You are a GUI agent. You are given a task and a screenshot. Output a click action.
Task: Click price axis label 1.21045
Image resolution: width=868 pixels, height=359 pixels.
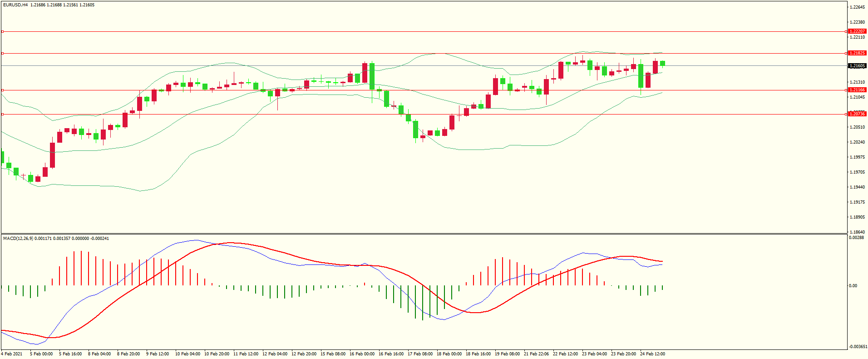click(857, 97)
